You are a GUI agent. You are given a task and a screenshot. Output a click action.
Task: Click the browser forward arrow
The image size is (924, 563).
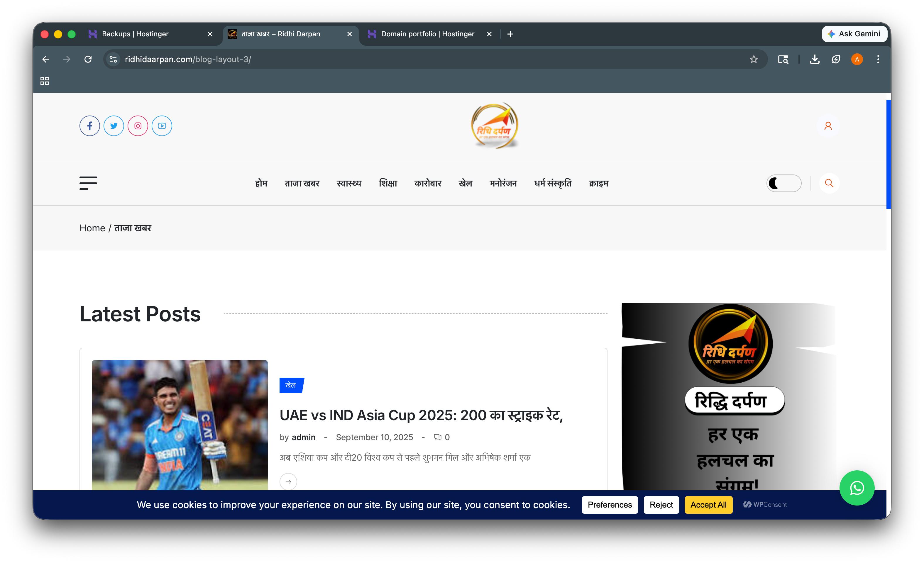[67, 59]
